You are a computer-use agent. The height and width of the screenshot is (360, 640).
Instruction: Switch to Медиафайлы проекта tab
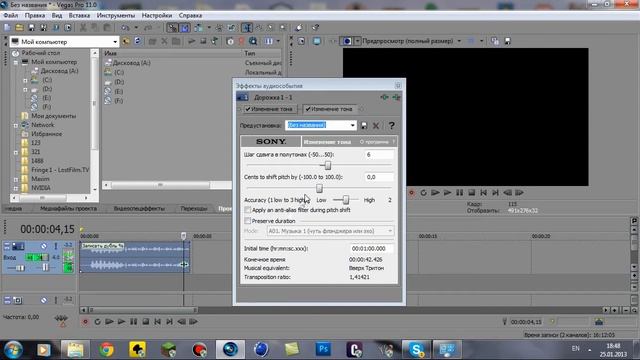[x=68, y=208]
